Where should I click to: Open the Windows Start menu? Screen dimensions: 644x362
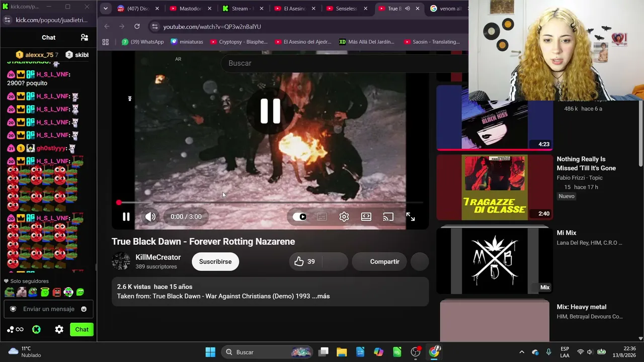210,352
